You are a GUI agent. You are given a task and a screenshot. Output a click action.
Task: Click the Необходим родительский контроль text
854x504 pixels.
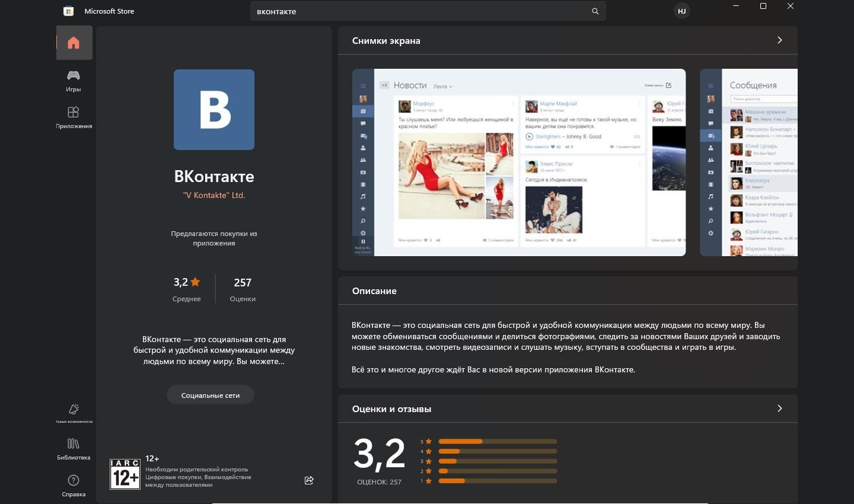coord(197,470)
